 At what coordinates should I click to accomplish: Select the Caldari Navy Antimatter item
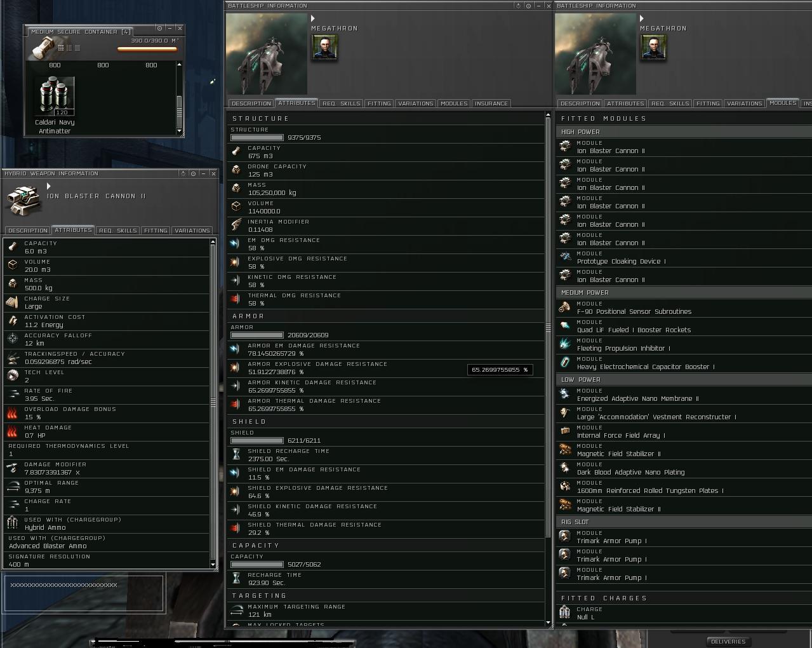pyautogui.click(x=55, y=105)
